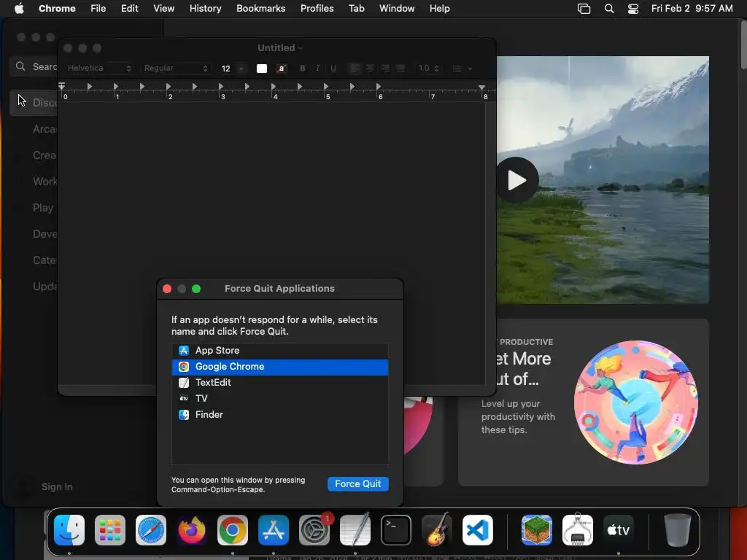Select Play in App Store sidebar

[43, 208]
